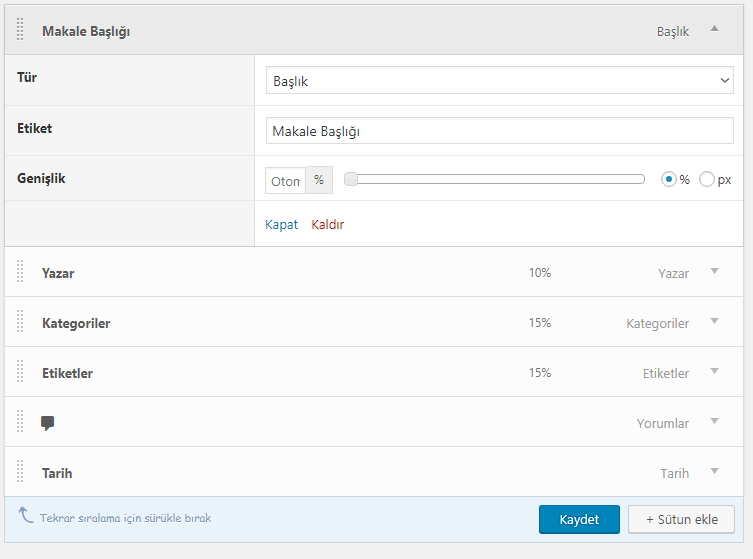753x559 pixels.
Task: Expand the Yazar column settings
Action: (x=715, y=271)
